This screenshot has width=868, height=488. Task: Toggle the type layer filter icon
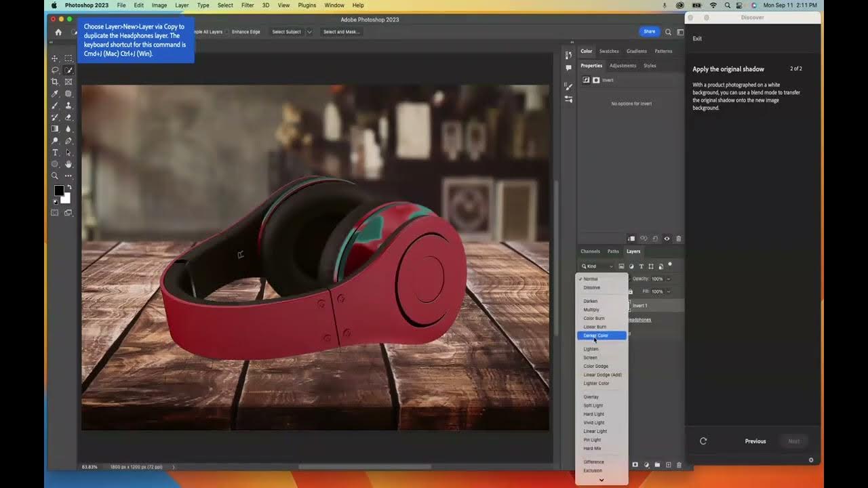tap(642, 266)
